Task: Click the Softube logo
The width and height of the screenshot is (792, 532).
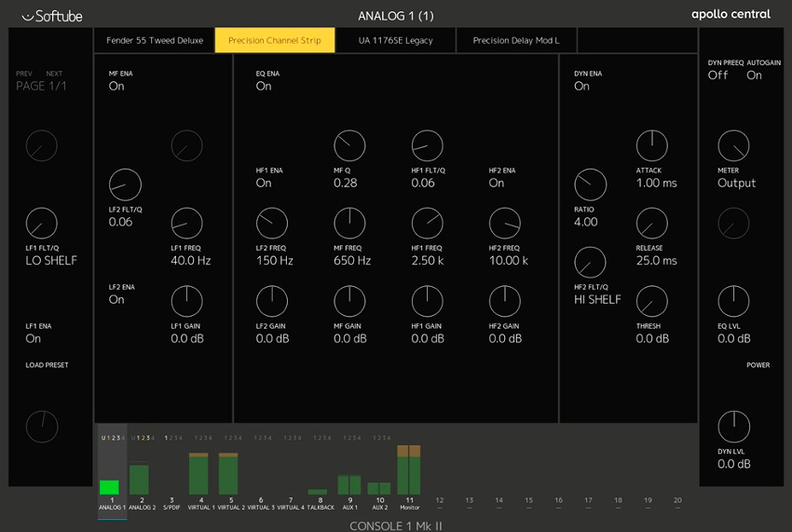Action: click(x=52, y=16)
